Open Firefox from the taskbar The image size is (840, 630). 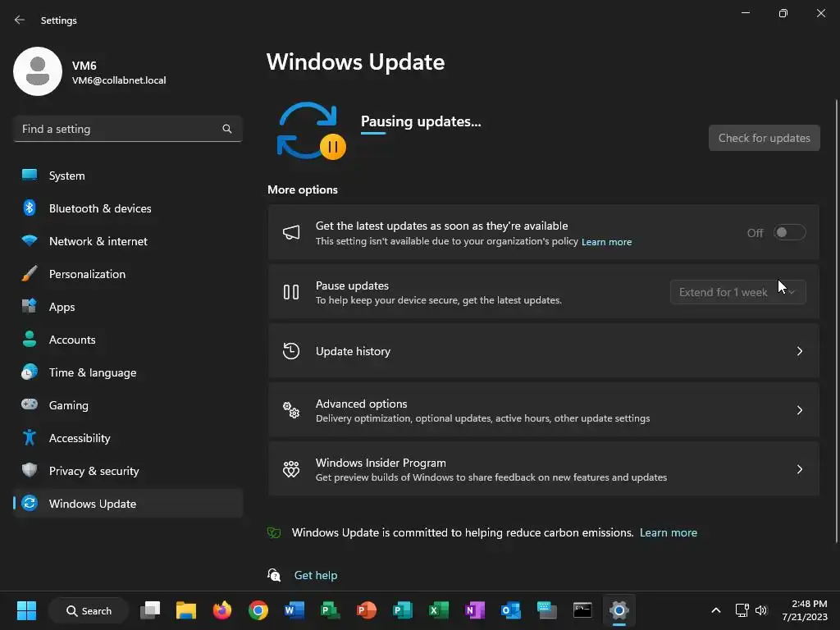pos(222,610)
